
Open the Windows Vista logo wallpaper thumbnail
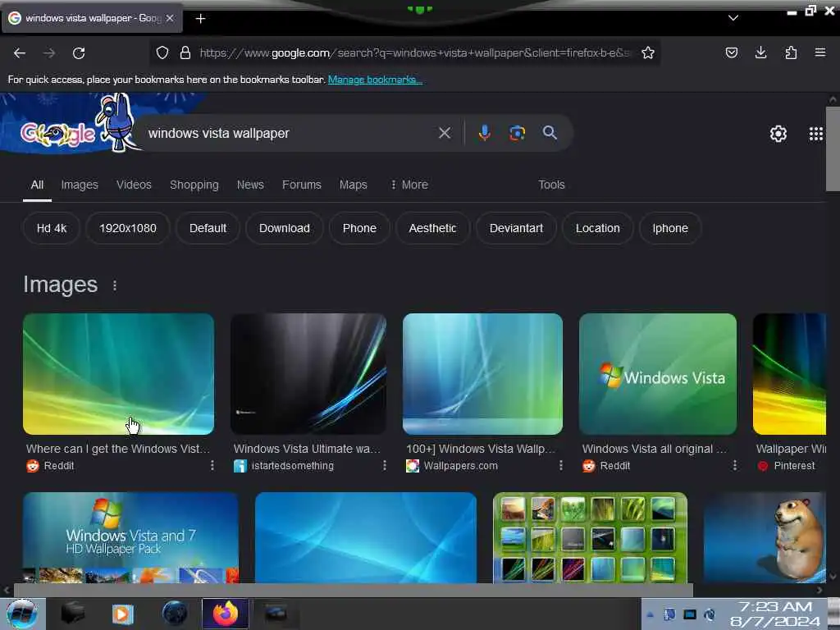pyautogui.click(x=658, y=374)
